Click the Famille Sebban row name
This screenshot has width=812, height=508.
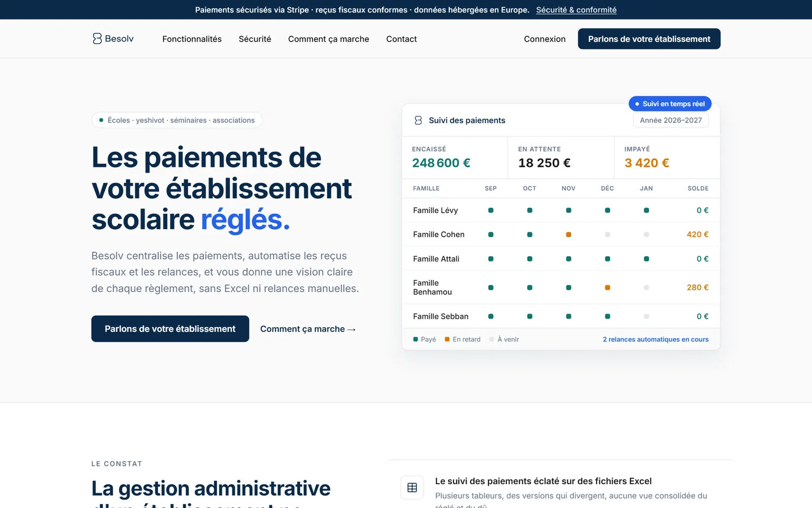coord(441,316)
